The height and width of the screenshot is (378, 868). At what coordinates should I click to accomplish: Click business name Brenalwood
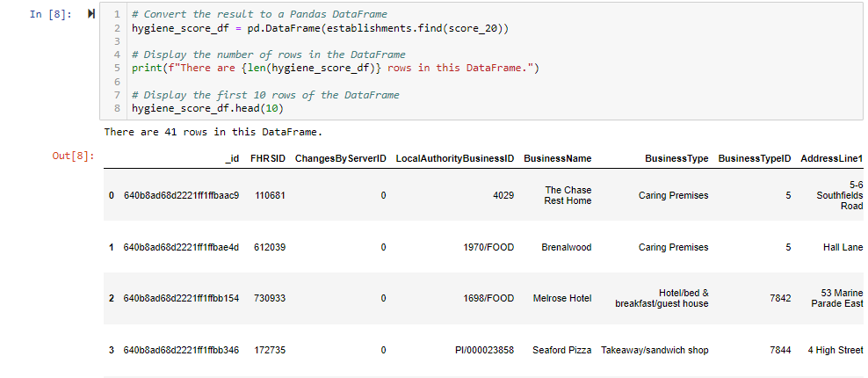[x=567, y=247]
